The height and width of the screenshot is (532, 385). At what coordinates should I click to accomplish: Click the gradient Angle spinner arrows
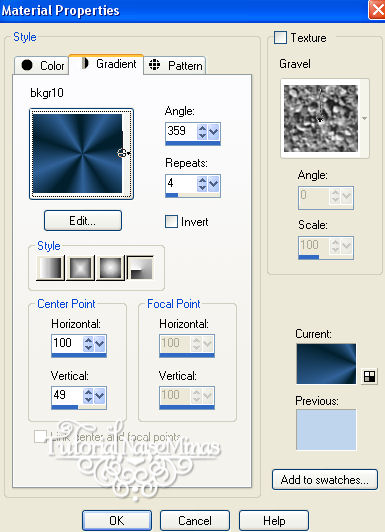[x=202, y=131]
